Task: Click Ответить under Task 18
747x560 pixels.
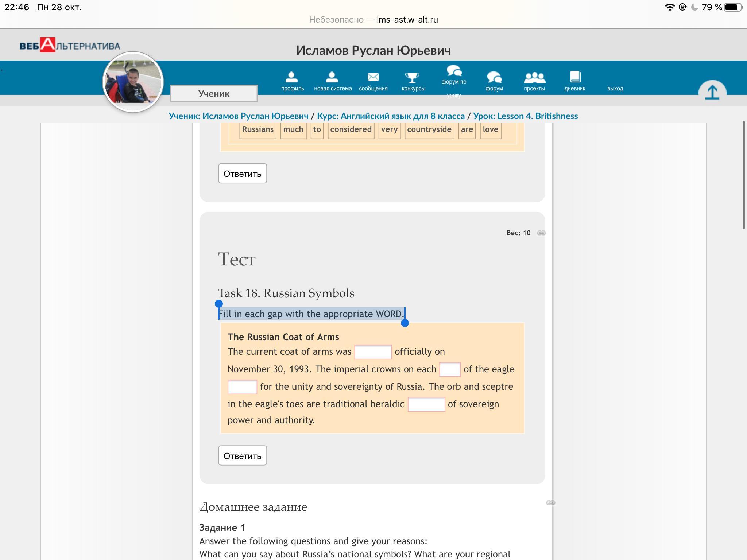Action: tap(243, 456)
